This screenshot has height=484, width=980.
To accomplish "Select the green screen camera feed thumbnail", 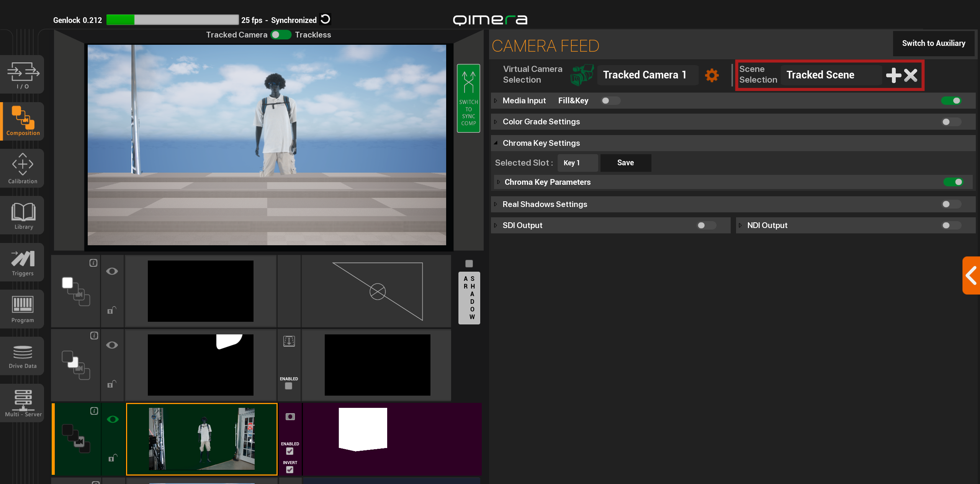I will (202, 439).
